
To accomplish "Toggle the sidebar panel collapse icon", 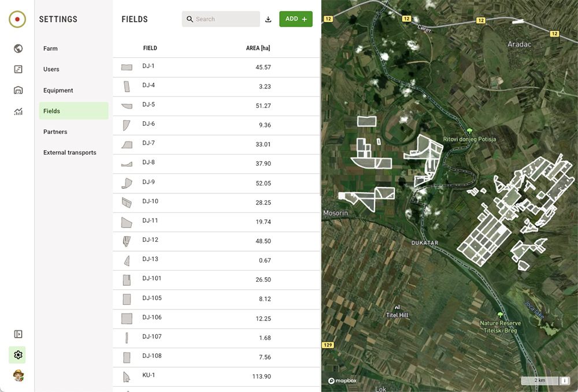I will tap(18, 334).
